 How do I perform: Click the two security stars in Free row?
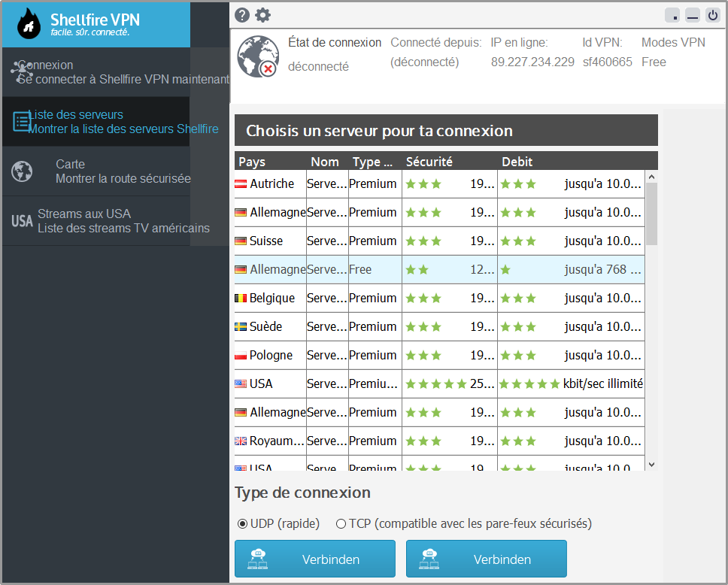click(x=417, y=270)
